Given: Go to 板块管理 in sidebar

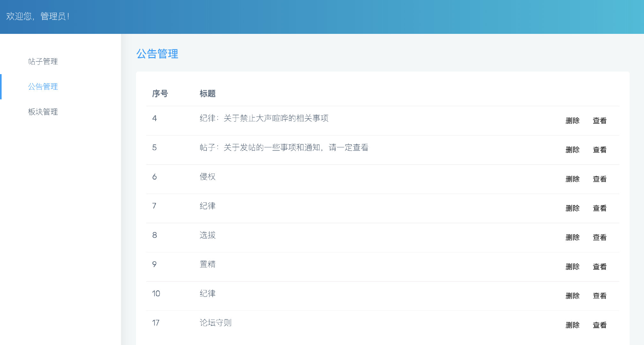Looking at the screenshot, I should coord(43,112).
